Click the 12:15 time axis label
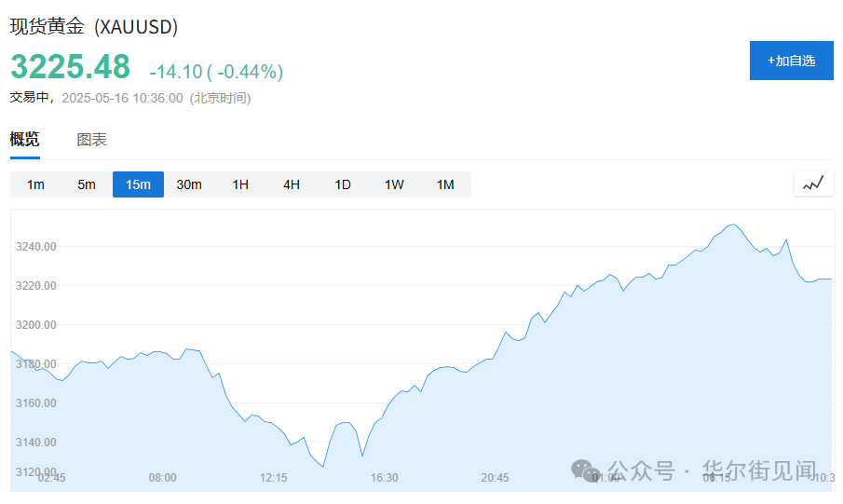 pyautogui.click(x=273, y=478)
